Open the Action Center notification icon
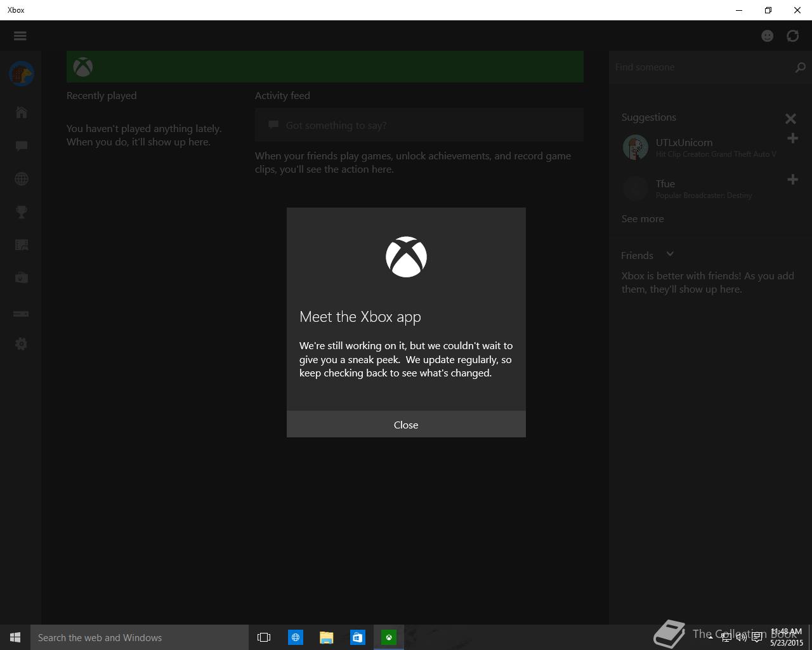 point(757,637)
